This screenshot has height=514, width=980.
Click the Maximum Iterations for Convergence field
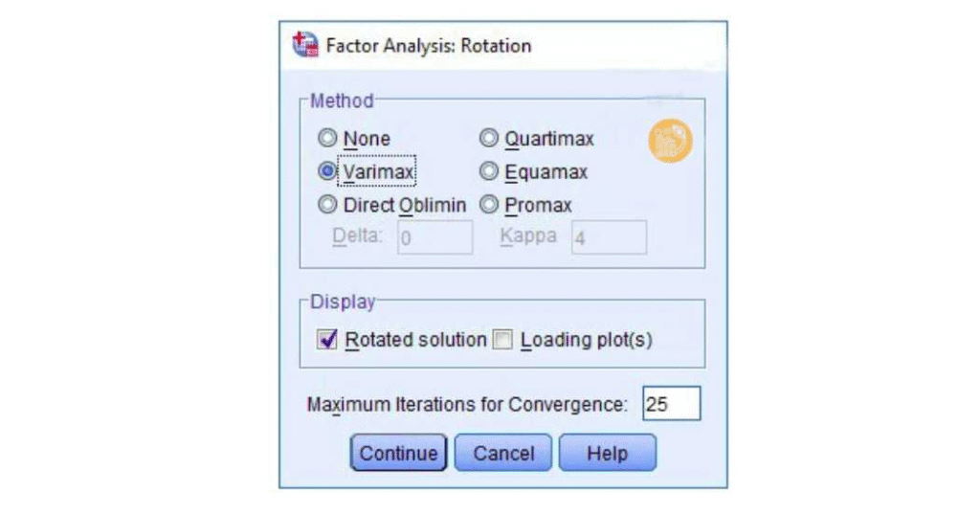click(671, 404)
